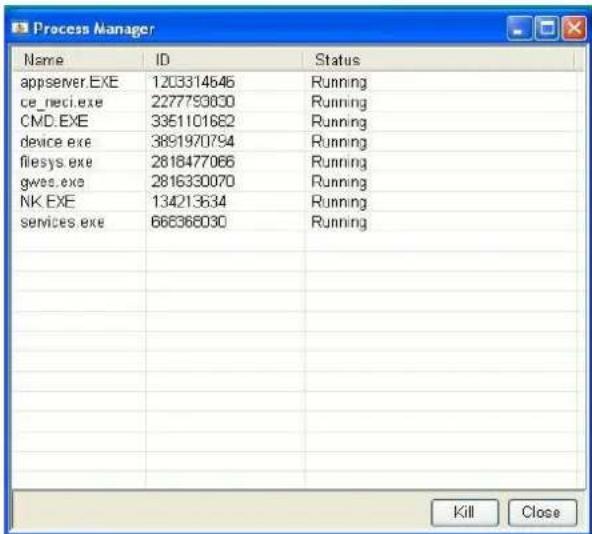The width and height of the screenshot is (592, 534).
Task: Select the gwes.exe process
Action: click(52, 182)
